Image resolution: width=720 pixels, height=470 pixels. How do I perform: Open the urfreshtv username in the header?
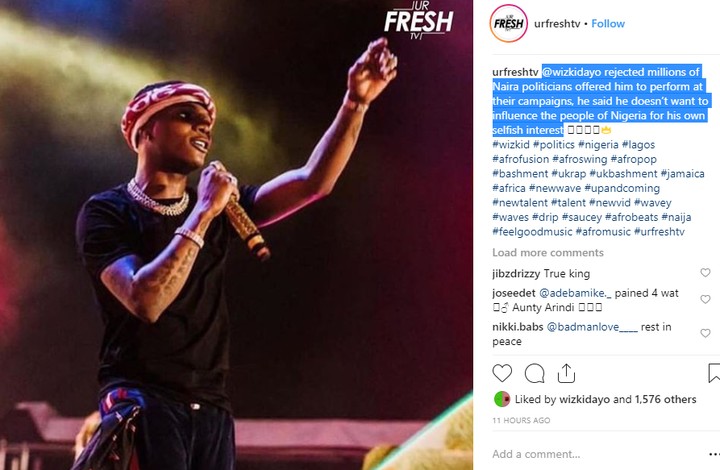pos(557,23)
